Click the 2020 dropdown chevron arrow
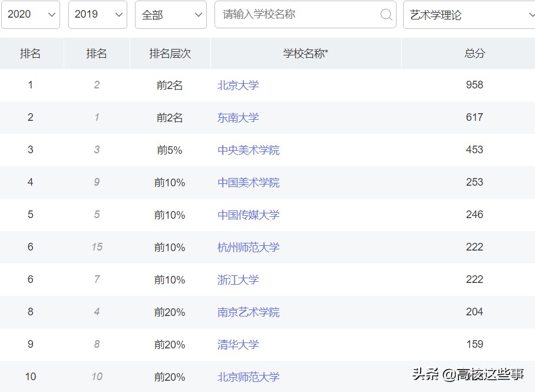 [x=52, y=15]
